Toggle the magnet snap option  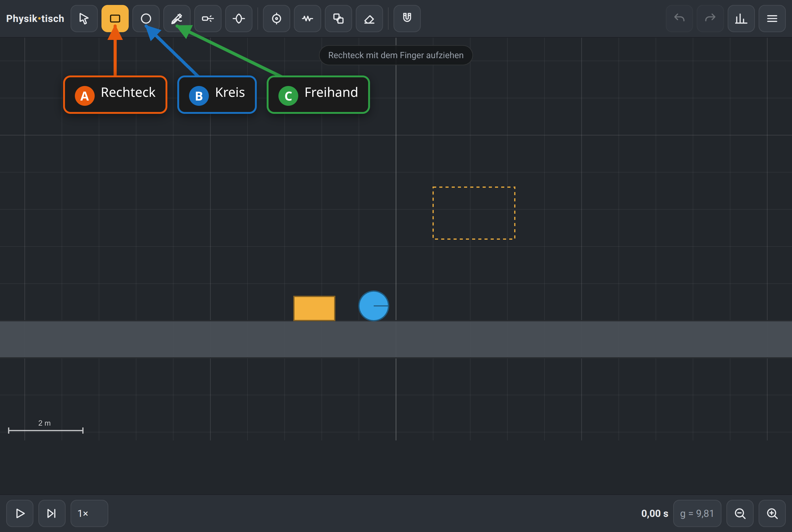[x=407, y=19]
